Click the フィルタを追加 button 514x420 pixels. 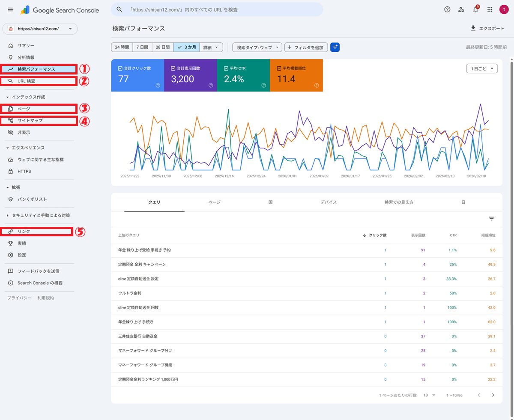coord(306,47)
